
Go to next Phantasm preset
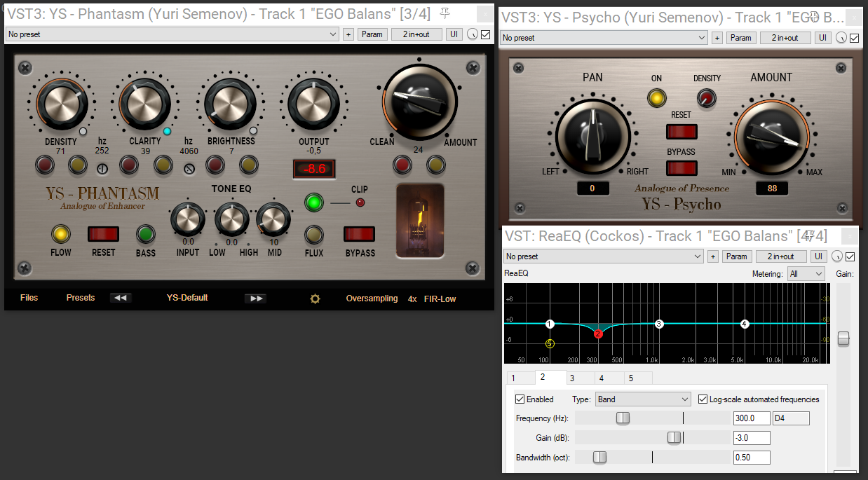[255, 298]
